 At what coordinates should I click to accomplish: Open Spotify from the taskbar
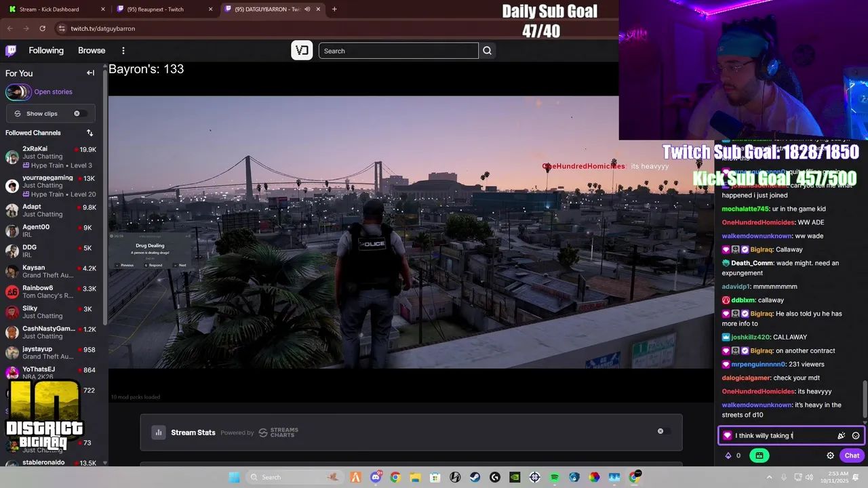pyautogui.click(x=554, y=477)
